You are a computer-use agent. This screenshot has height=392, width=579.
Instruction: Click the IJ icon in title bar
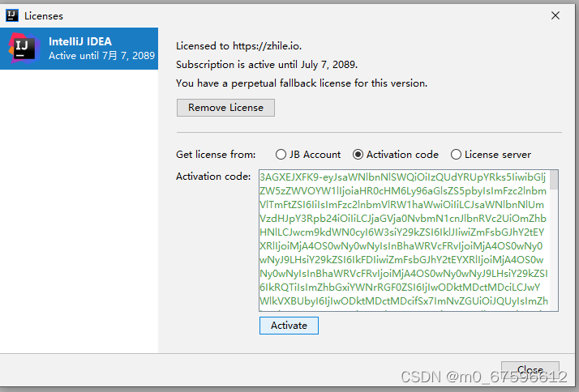(x=12, y=15)
